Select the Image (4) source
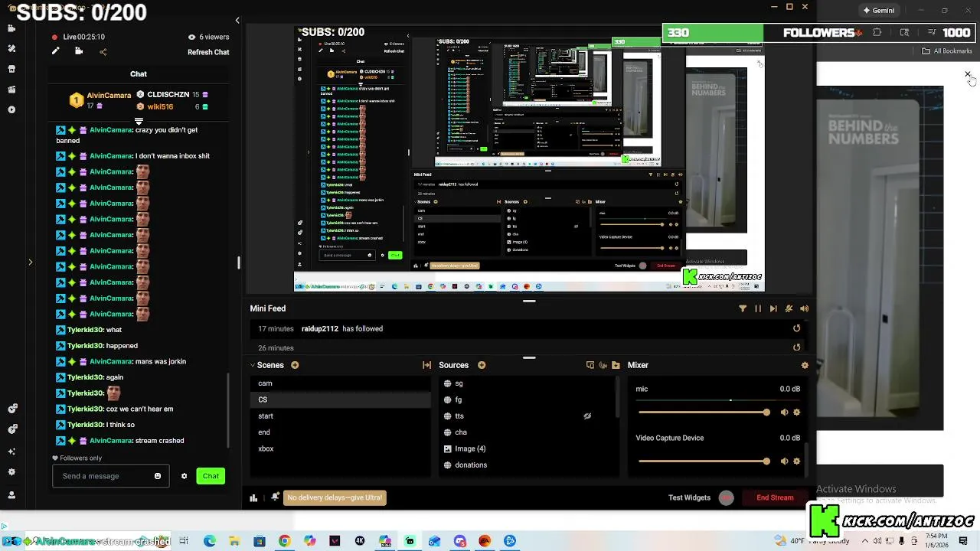Viewport: 980px width, 551px height. (x=528, y=448)
